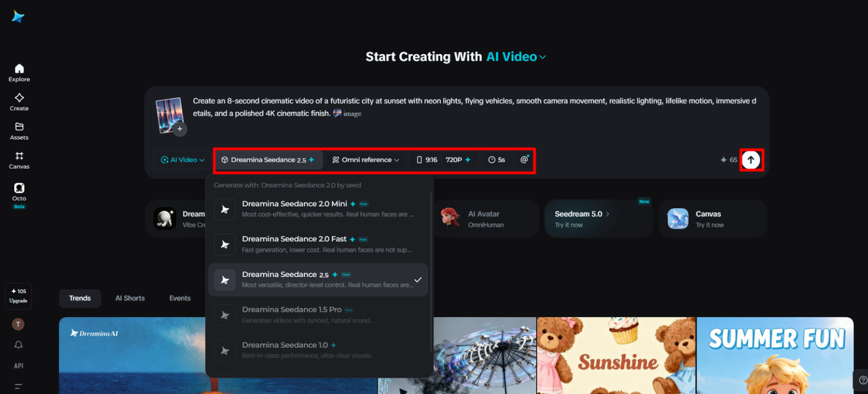The height and width of the screenshot is (394, 868).
Task: Click the Canvas card bird icon
Action: tap(678, 219)
